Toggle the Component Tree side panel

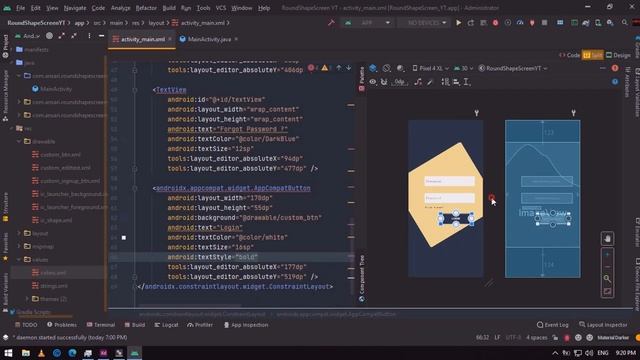[362, 278]
